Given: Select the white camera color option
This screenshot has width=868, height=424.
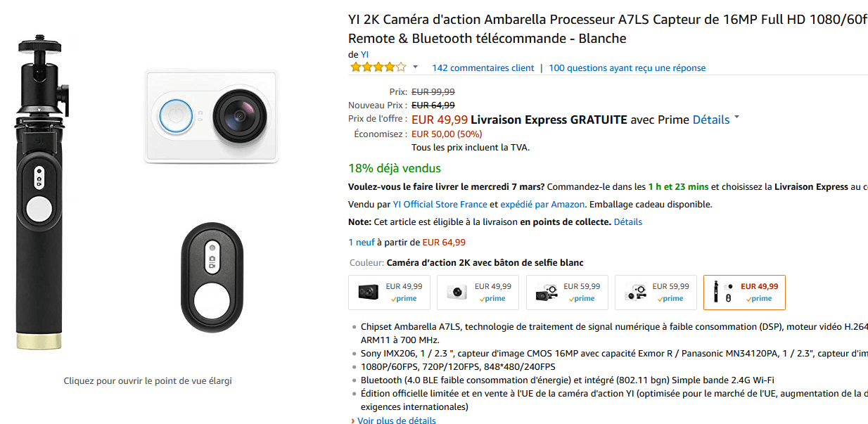Looking at the screenshot, I should click(478, 293).
